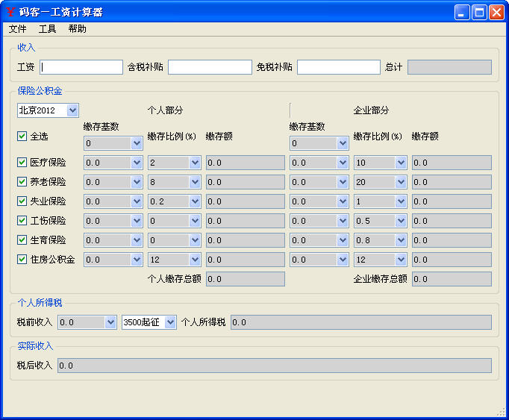Maximize the 码客-工资计算器 window

click(x=479, y=13)
